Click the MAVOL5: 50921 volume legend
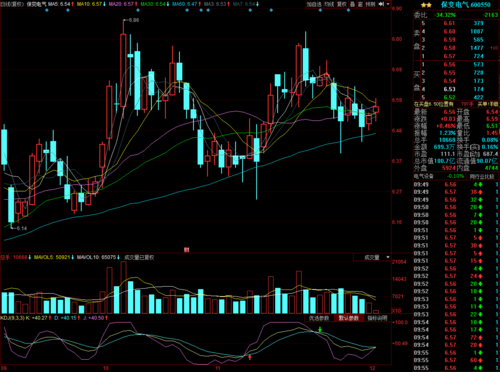Image resolution: width=500 pixels, height=372 pixels. click(x=52, y=257)
